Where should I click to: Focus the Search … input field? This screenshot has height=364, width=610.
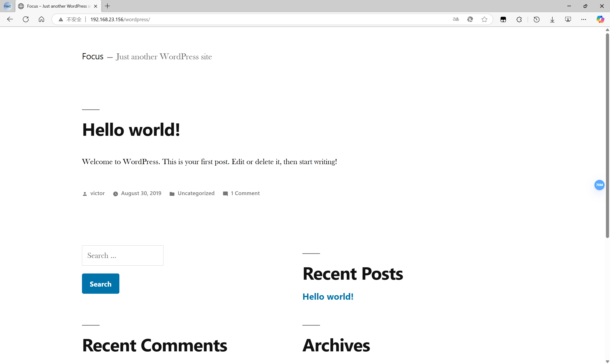(123, 255)
